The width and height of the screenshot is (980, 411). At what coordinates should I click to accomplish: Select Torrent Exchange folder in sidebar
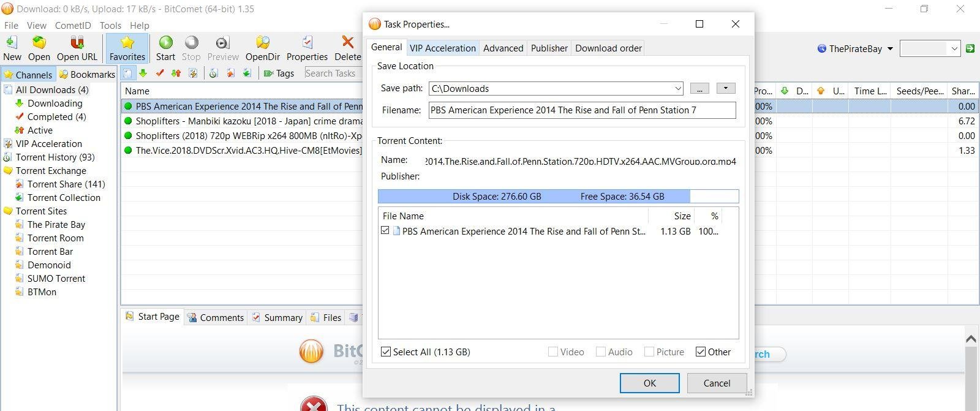click(x=51, y=171)
